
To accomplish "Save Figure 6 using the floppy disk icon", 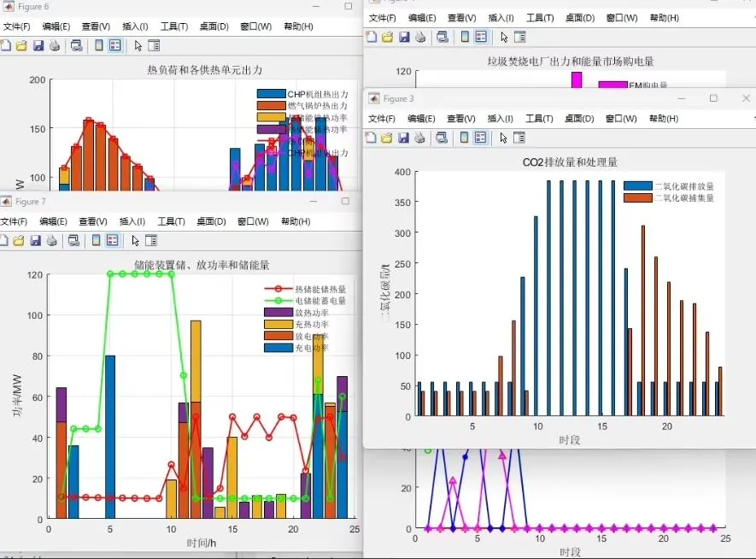I will click(38, 46).
